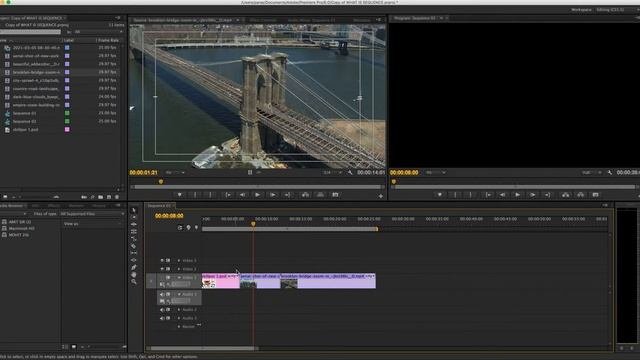The image size is (640, 360).
Task: Mute Audio 3 track speaker toggle
Action: 162,318
